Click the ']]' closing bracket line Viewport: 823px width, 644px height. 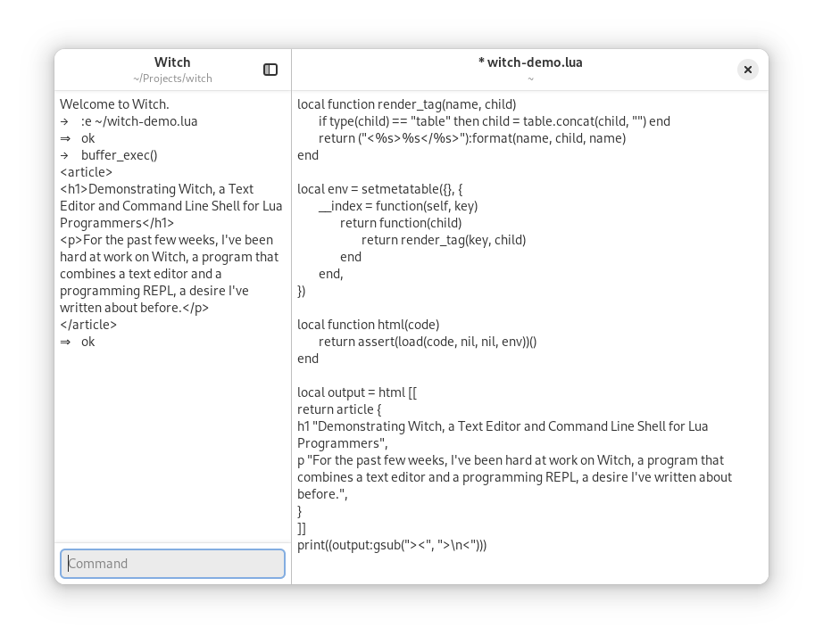pyautogui.click(x=302, y=528)
